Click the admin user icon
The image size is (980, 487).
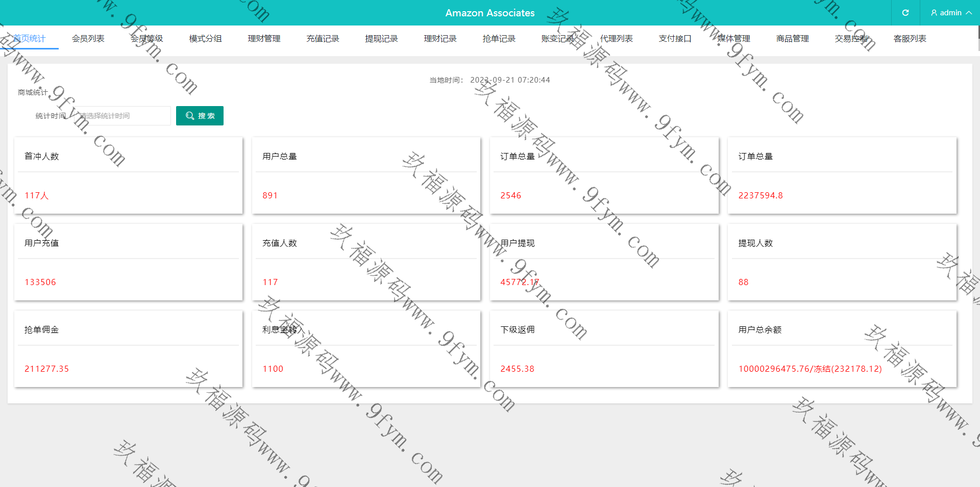coord(934,13)
